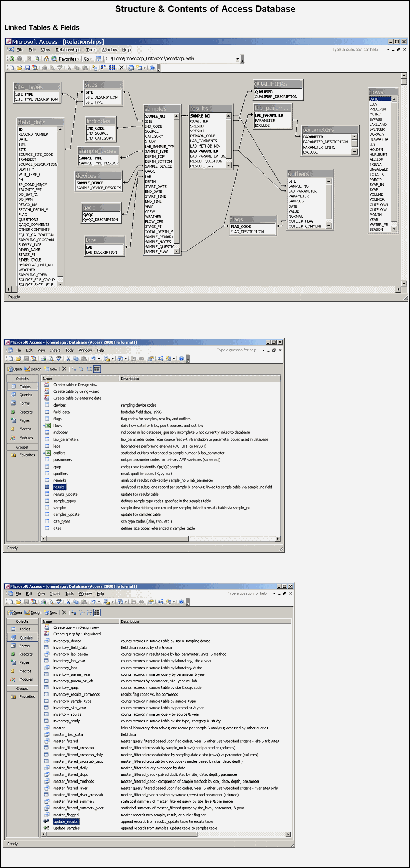
Task: Click Design button in Queries window
Action: click(x=33, y=612)
